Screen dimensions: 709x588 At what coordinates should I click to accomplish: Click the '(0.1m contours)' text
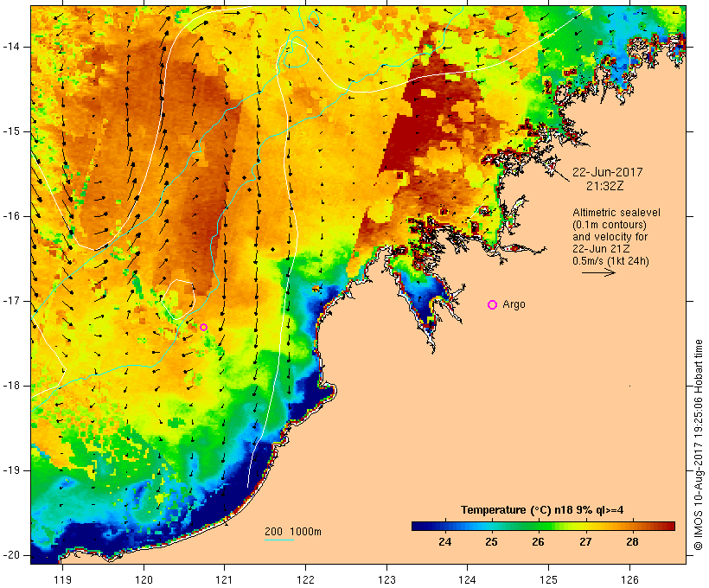pyautogui.click(x=610, y=225)
